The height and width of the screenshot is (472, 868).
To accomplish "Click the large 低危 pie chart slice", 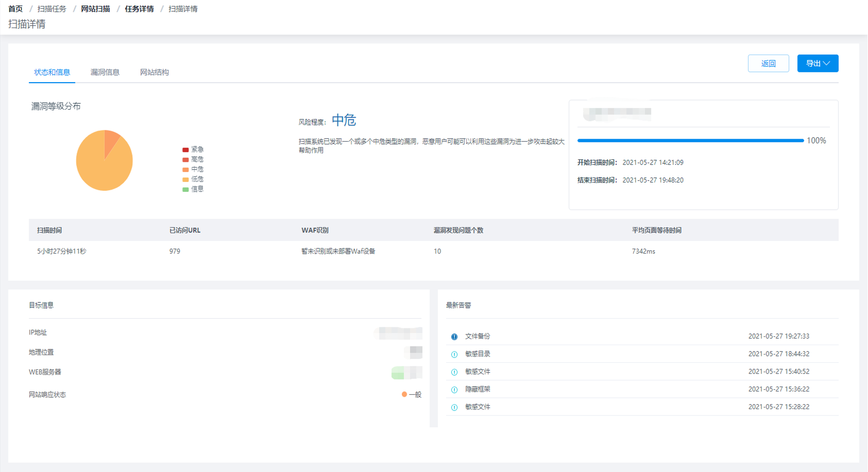I will coord(100,170).
